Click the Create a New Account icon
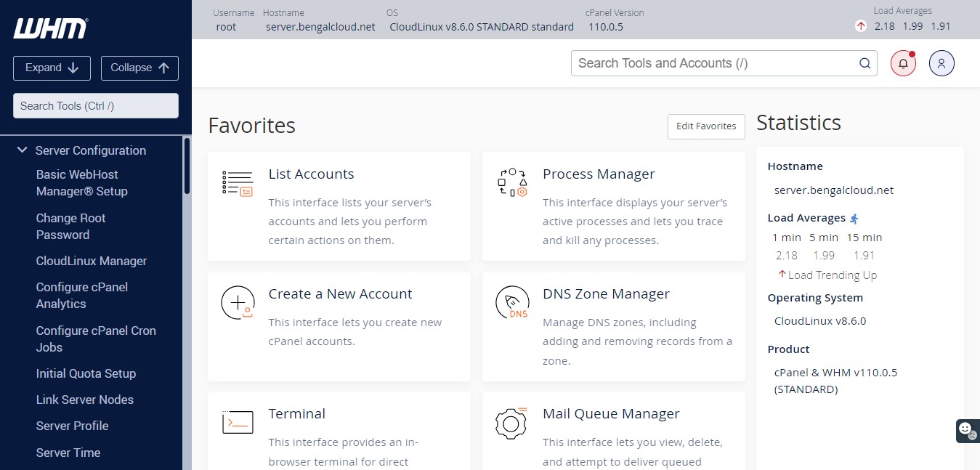Image resolution: width=980 pixels, height=470 pixels. coord(238,303)
